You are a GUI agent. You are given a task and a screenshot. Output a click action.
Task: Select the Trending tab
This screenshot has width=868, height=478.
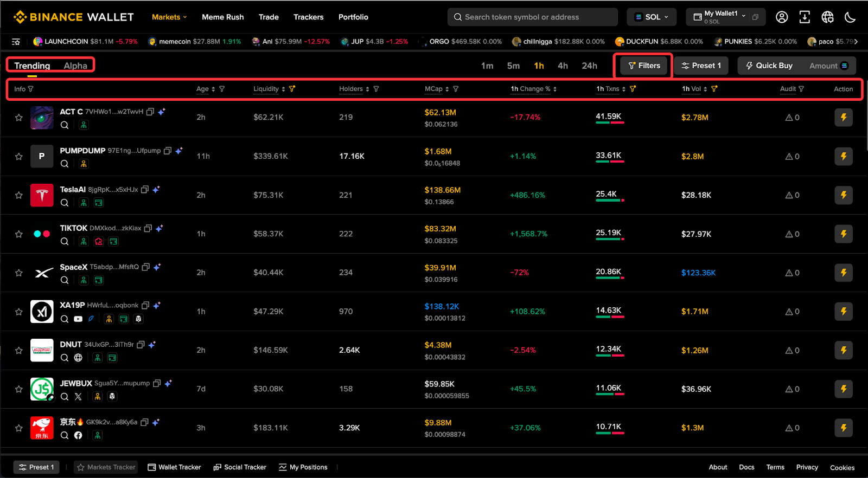point(32,66)
